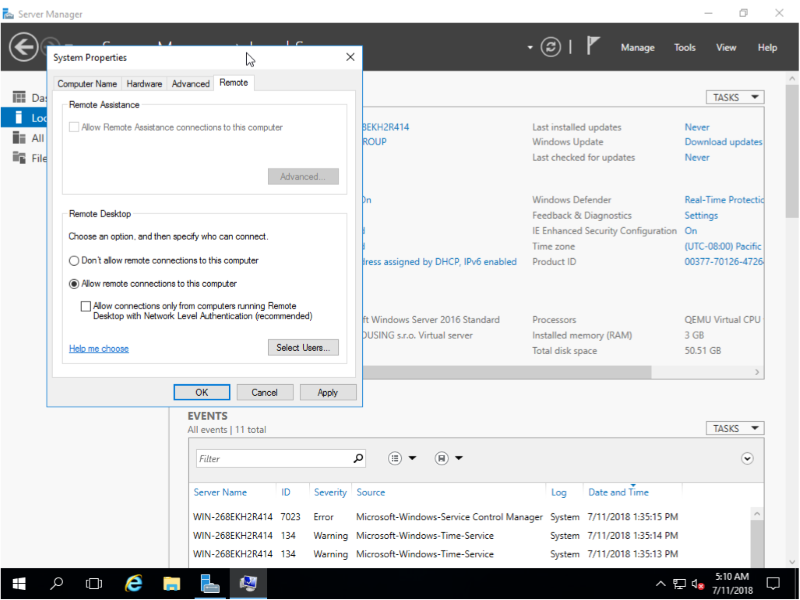Click the Last checked for updates Never link
The height and width of the screenshot is (600, 800).
click(697, 157)
